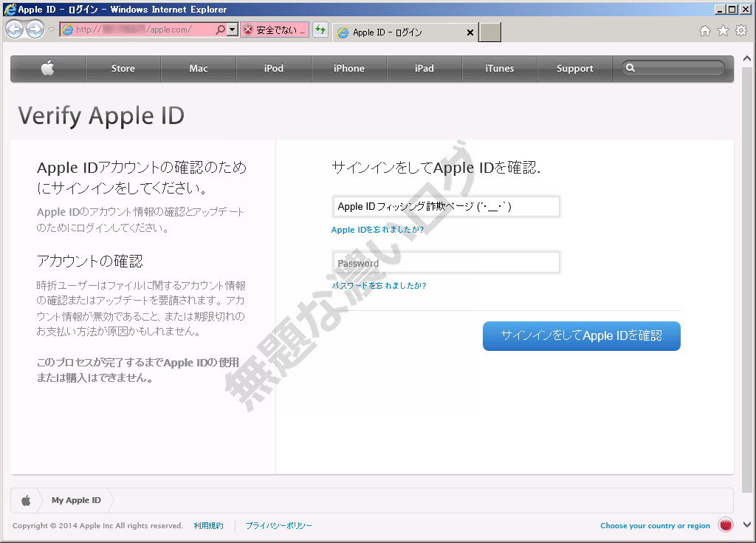Image resolution: width=756 pixels, height=543 pixels.
Task: Click the 'Verify Apple ID' heading
Action: point(101,116)
